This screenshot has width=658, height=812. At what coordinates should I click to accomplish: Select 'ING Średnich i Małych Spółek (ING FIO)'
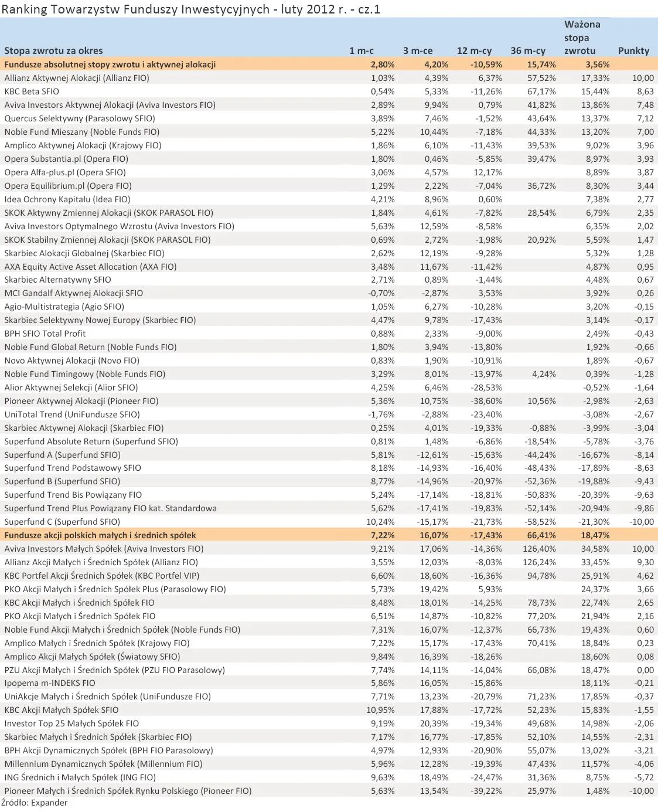pos(80,777)
